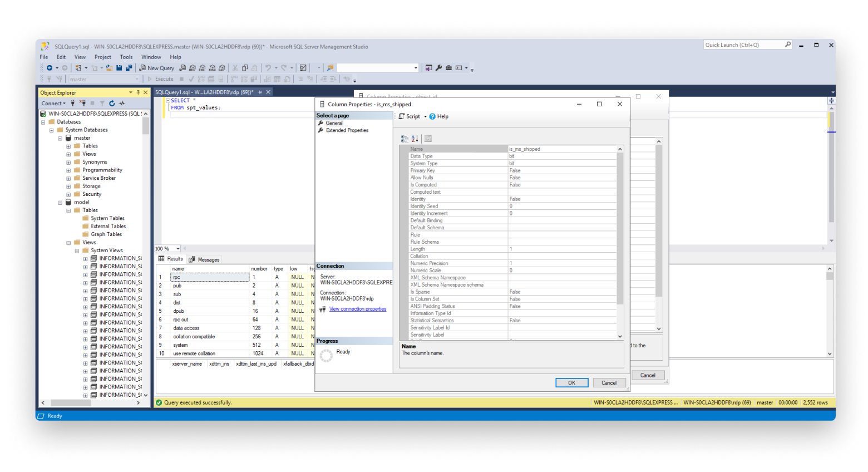Click the Navigate Backward arrow icon

point(49,68)
